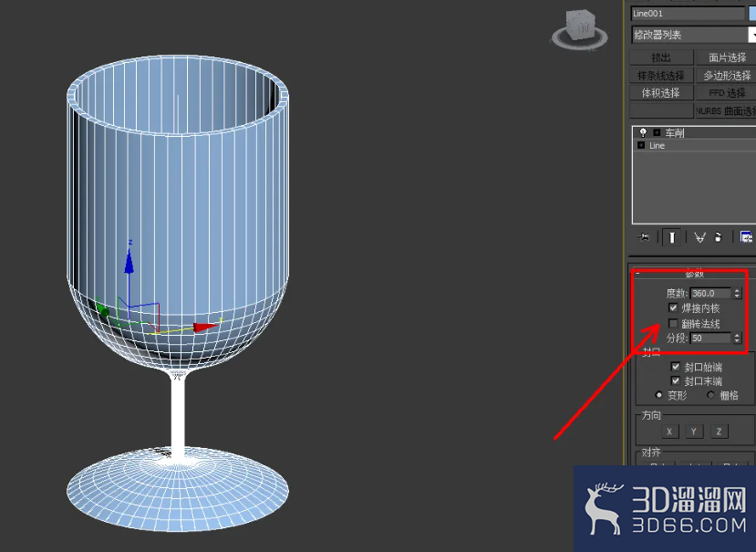Click the FFD 选择 button
The image size is (756, 552).
coord(726,93)
